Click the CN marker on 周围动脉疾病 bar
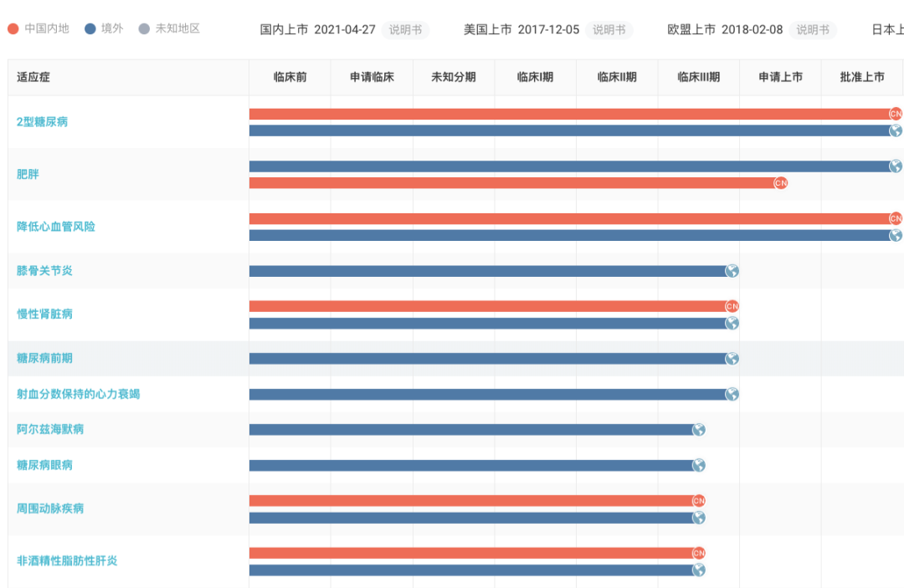904x588 pixels. 698,501
